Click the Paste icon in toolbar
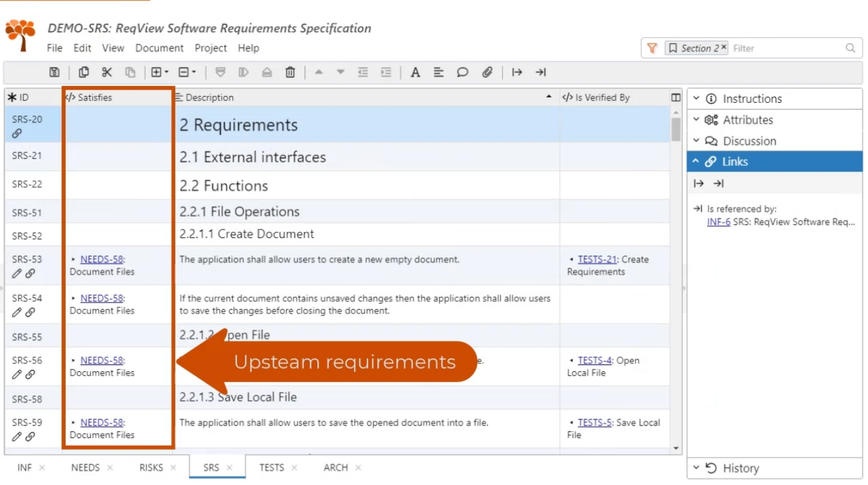Viewport: 868px width, 485px height. (130, 72)
